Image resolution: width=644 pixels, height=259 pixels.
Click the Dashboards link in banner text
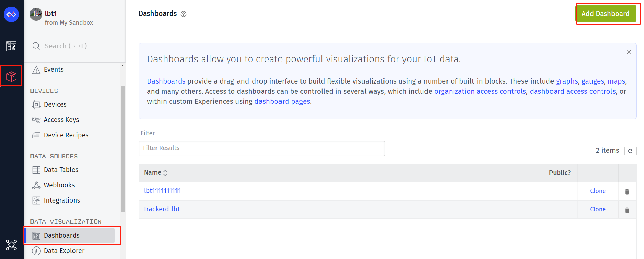click(166, 81)
